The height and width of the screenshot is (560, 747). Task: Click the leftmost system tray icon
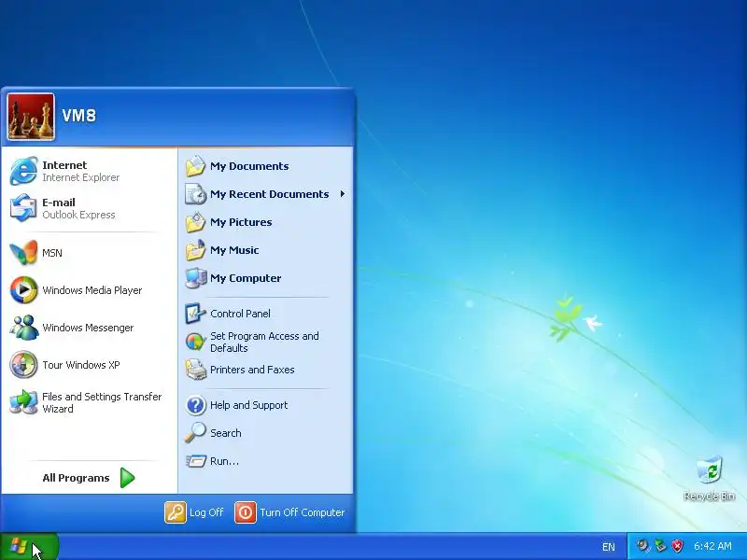[x=643, y=546]
